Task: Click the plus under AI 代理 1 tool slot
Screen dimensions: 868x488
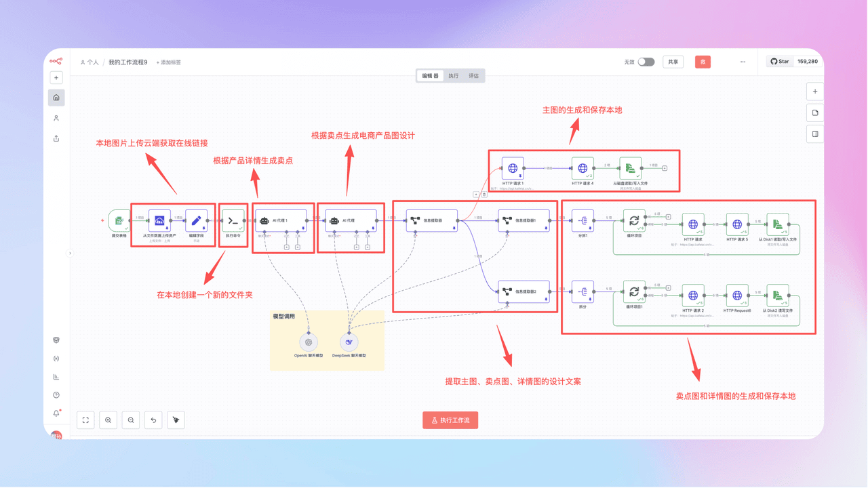Action: [x=298, y=247]
